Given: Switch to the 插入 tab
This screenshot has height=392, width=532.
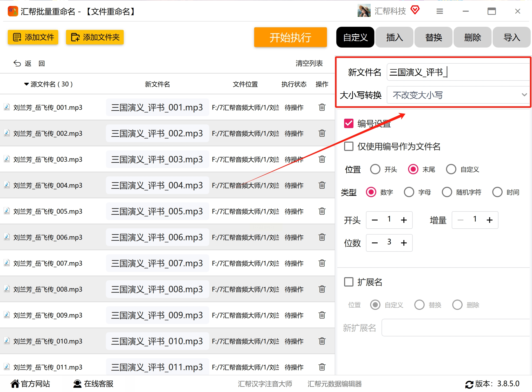Looking at the screenshot, I should click(394, 37).
